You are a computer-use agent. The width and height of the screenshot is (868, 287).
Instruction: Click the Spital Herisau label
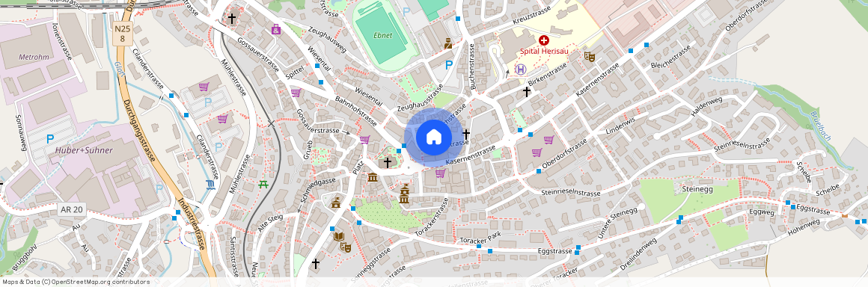click(x=543, y=52)
